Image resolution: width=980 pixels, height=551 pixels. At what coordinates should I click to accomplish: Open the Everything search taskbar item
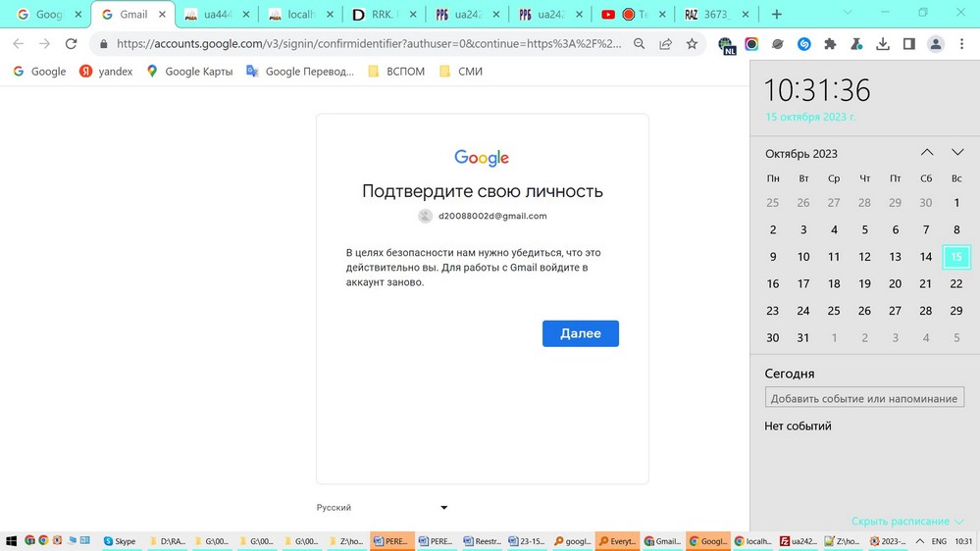tap(616, 541)
